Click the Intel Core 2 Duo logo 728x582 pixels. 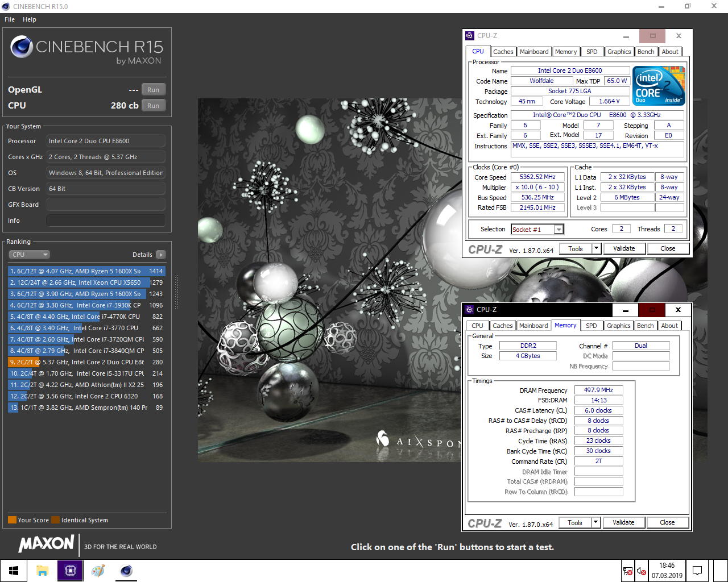tap(659, 86)
